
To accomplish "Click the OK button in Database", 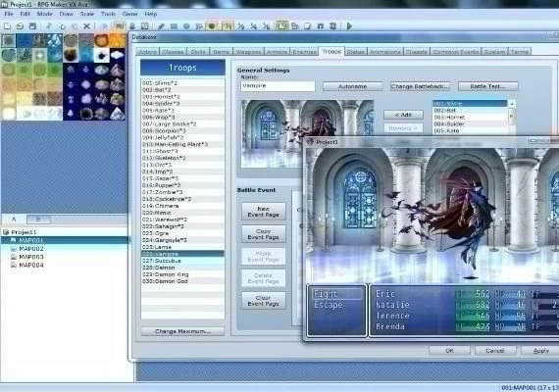I will 449,351.
